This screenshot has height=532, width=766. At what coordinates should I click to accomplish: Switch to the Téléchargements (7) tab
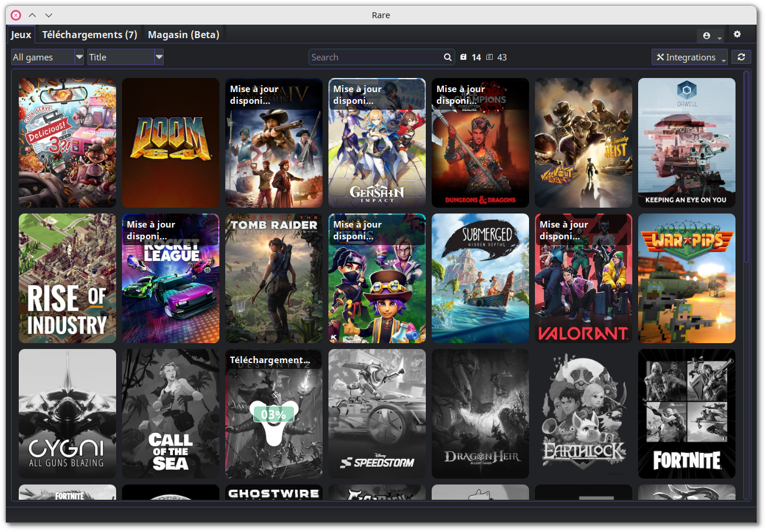click(x=90, y=35)
